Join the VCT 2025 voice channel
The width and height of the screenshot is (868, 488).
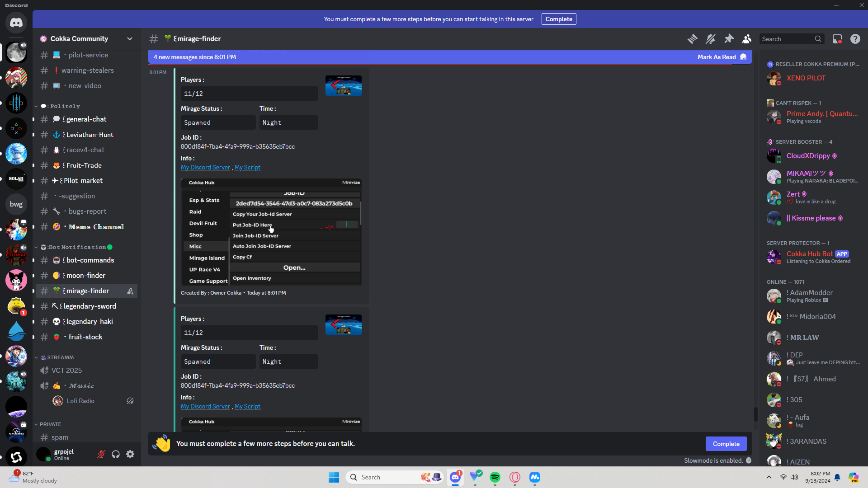(87, 371)
